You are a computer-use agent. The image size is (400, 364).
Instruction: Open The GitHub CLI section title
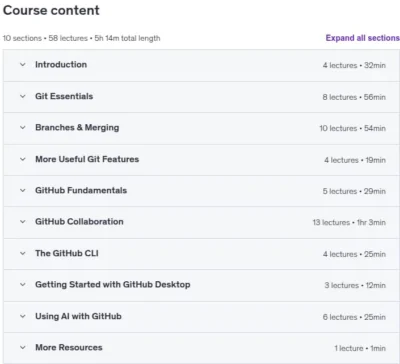[67, 253]
